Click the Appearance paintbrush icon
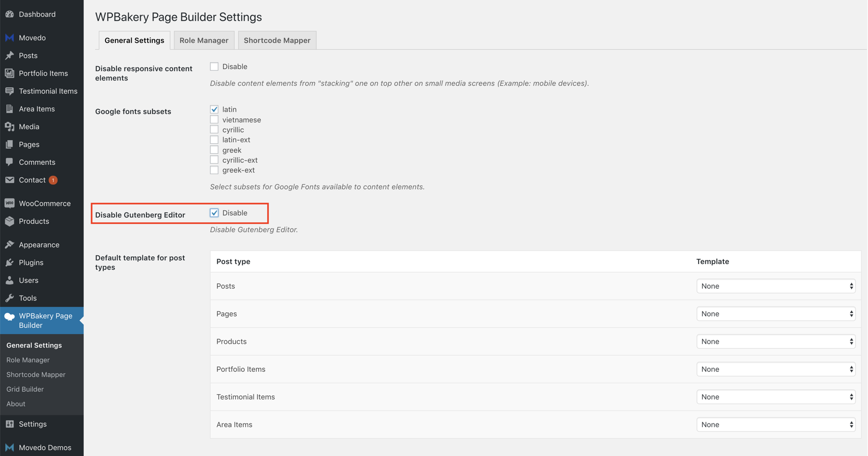Image resolution: width=868 pixels, height=456 pixels. pyautogui.click(x=9, y=245)
